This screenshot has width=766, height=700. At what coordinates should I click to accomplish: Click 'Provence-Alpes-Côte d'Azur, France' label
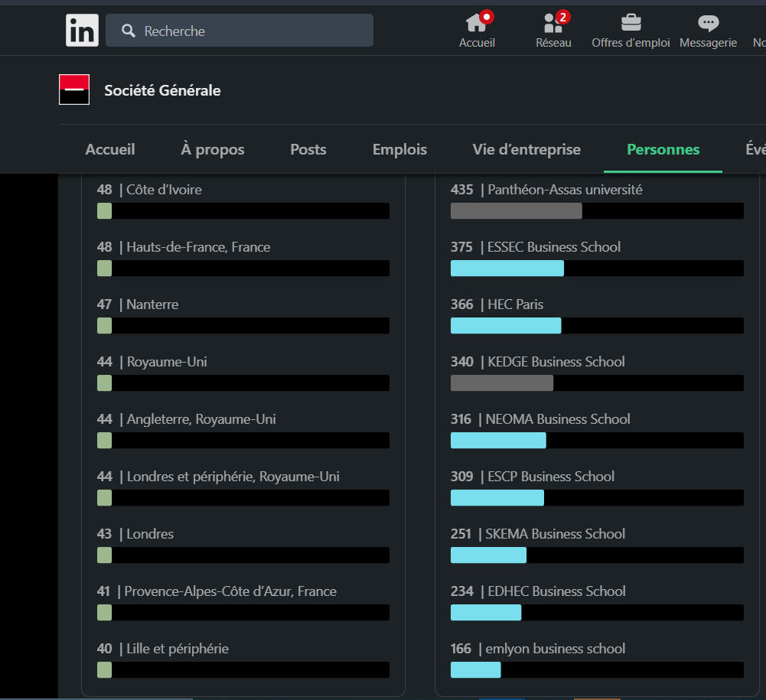[x=230, y=591]
